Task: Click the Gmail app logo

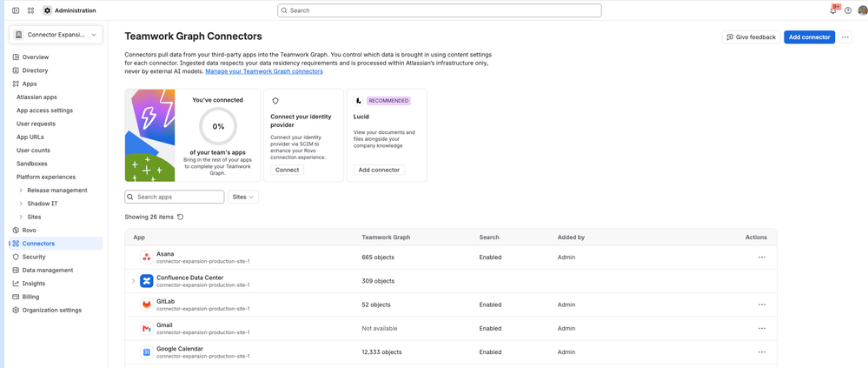Action: (146, 329)
